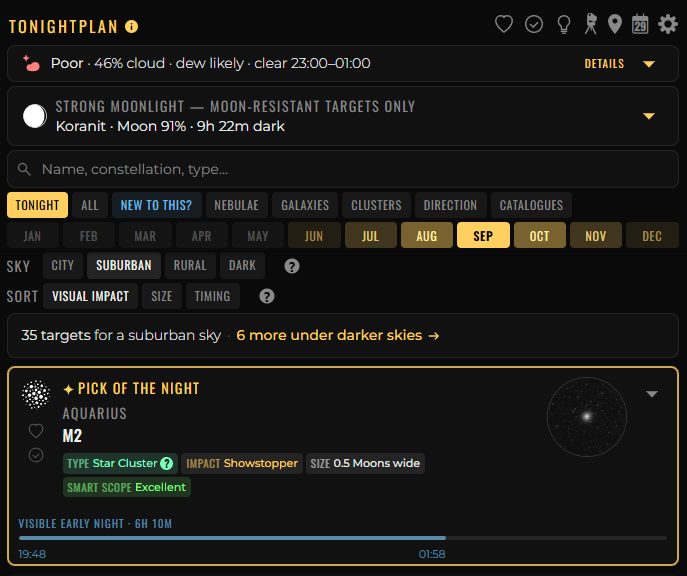Select City sky option
Viewport: 687px width, 576px height.
pos(63,265)
